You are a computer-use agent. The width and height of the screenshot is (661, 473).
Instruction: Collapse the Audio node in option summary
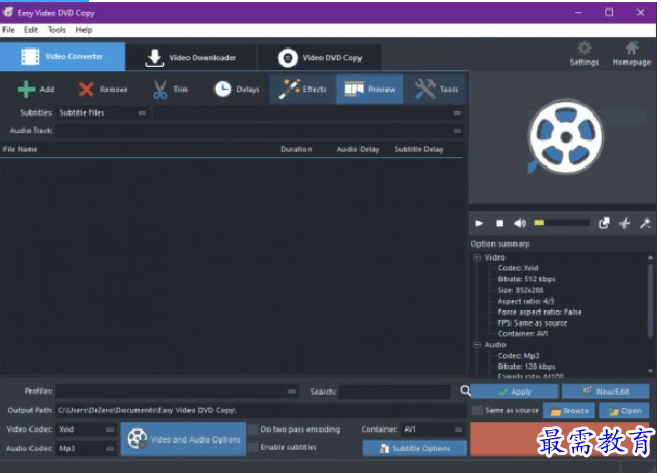477,345
